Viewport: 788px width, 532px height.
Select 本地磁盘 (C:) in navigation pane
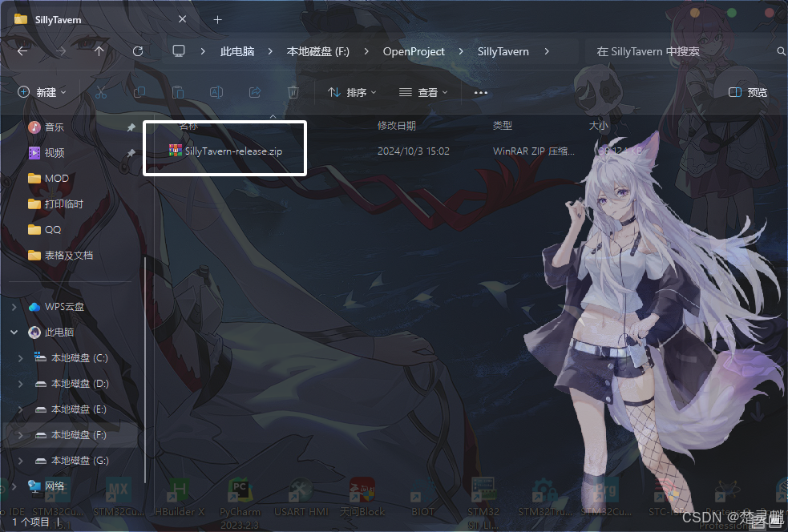click(71, 357)
